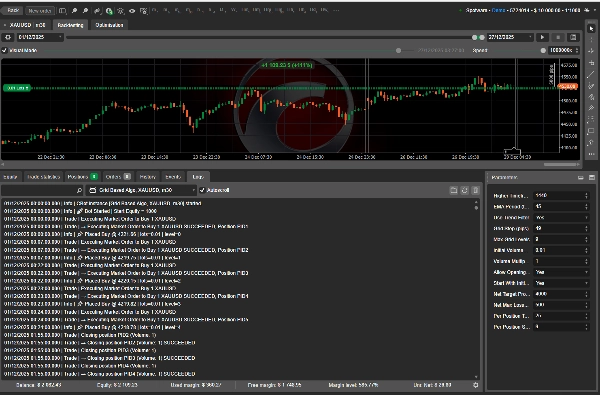Click the green globe icon in toolbar
600x395 pixels.
pos(109,11)
